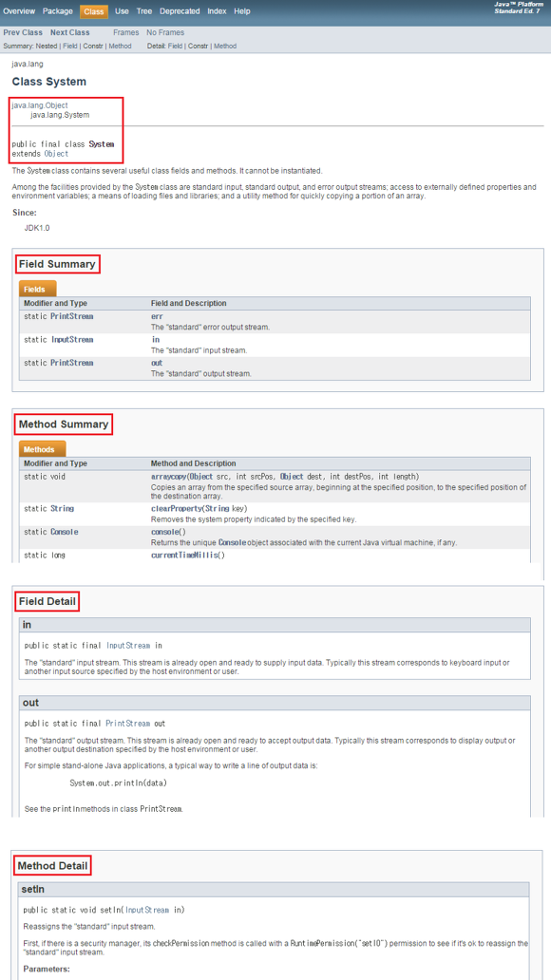Select the highlighted Class navigation tab
Screen dimensions: 551x980
pyautogui.click(x=94, y=11)
